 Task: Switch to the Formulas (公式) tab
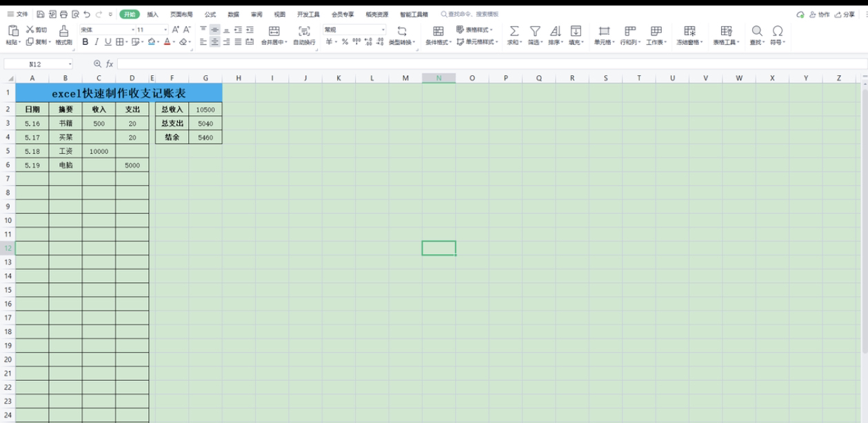point(210,14)
